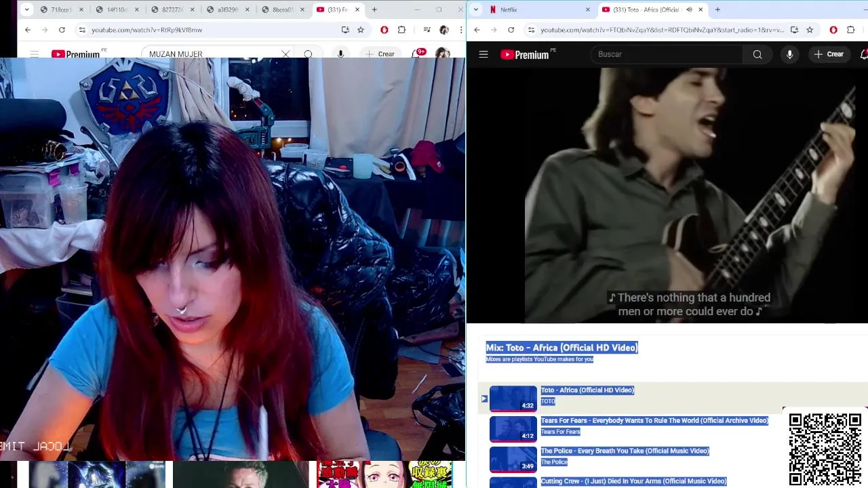Open a new tab in left browser
Screen dimensions: 868x488
click(374, 9)
